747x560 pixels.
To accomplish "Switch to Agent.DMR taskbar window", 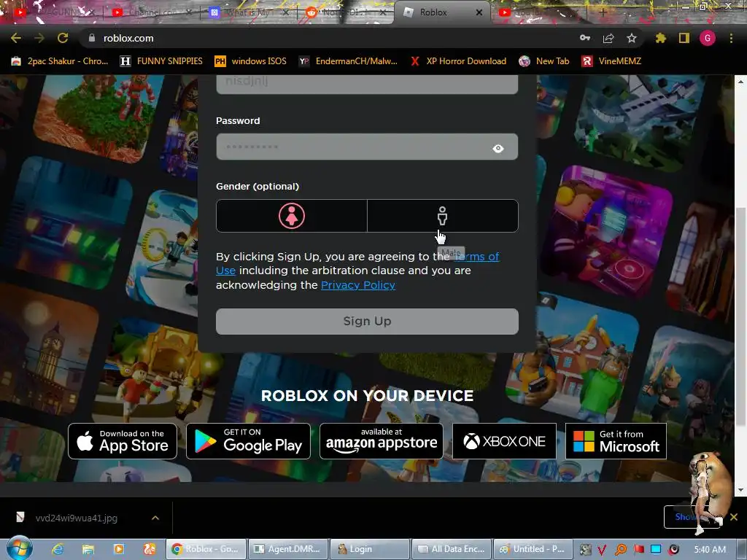I will tap(287, 549).
